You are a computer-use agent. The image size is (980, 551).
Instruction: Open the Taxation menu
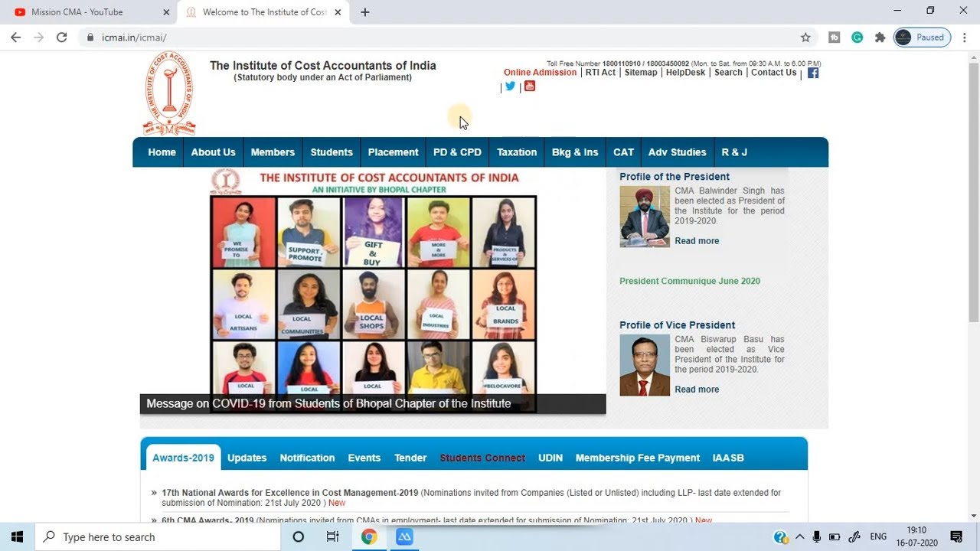coord(517,152)
